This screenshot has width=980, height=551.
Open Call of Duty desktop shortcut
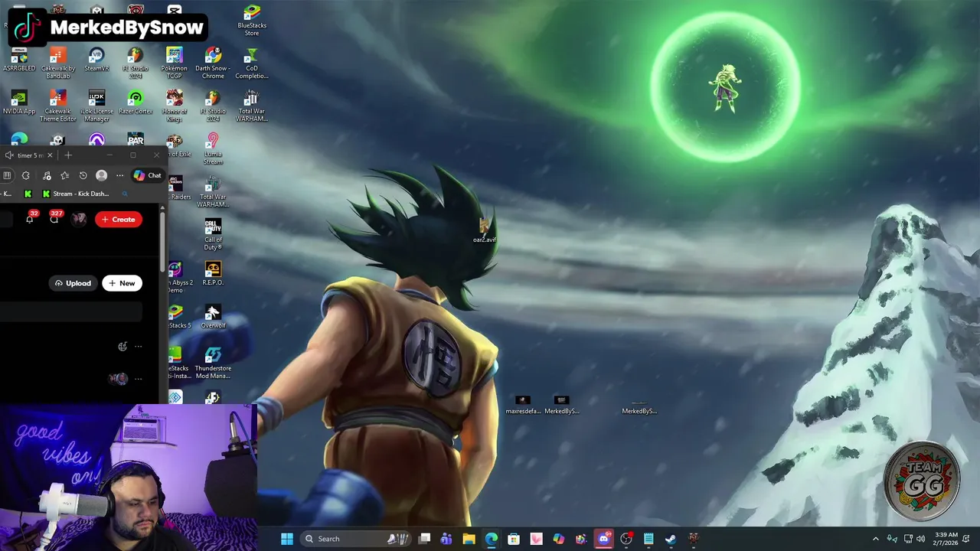click(x=213, y=235)
